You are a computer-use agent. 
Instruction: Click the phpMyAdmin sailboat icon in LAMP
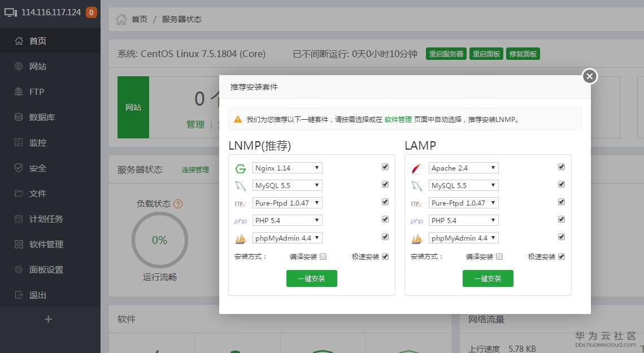416,238
